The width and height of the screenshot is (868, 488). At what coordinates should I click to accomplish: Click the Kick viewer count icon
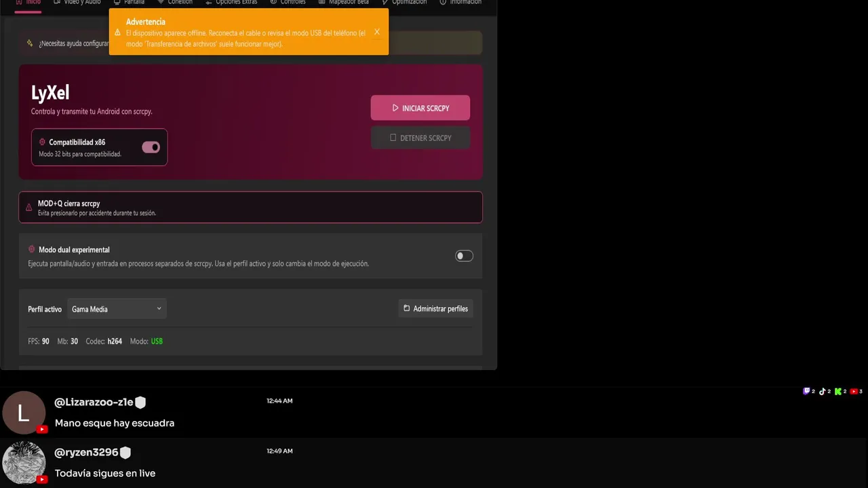[x=838, y=391]
